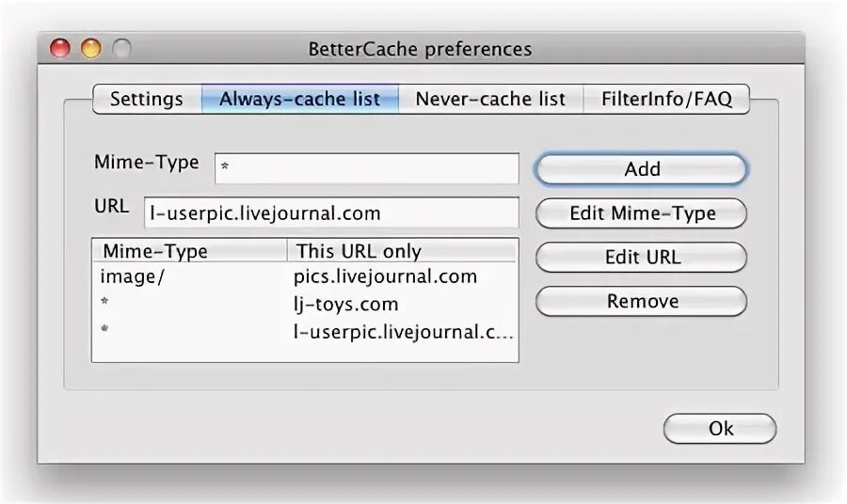This screenshot has height=504, width=847.
Task: Click the Add button
Action: click(641, 169)
